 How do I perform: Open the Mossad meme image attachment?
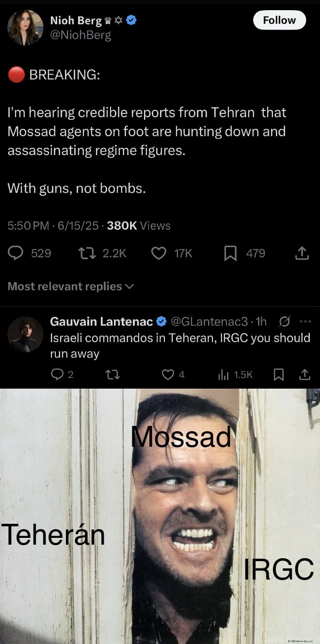click(160, 516)
